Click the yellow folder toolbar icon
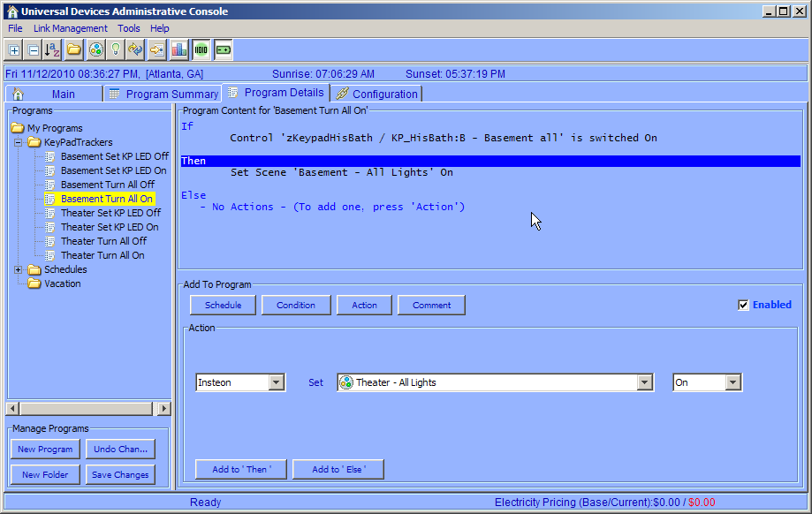812x514 pixels. [74, 49]
